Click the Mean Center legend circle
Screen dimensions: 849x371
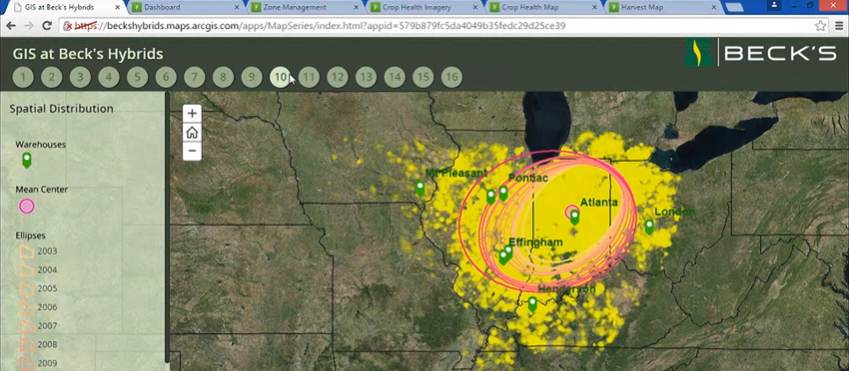point(27,206)
